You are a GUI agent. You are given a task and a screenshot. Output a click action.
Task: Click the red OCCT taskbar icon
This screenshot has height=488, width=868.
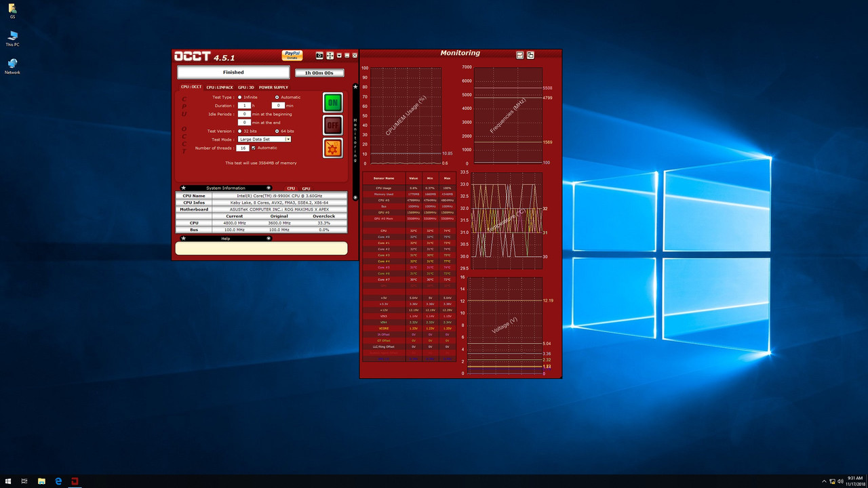coord(75,481)
